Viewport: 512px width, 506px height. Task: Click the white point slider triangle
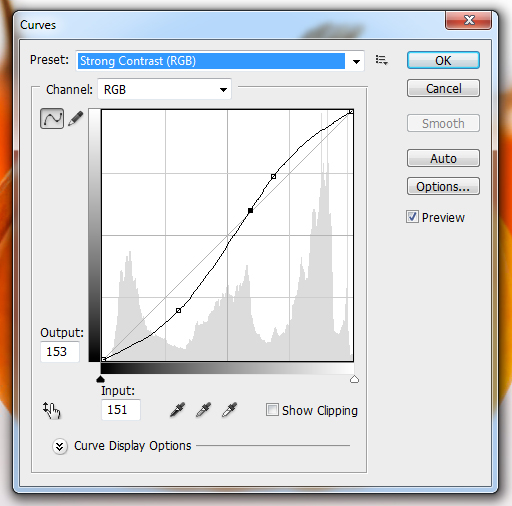click(354, 379)
